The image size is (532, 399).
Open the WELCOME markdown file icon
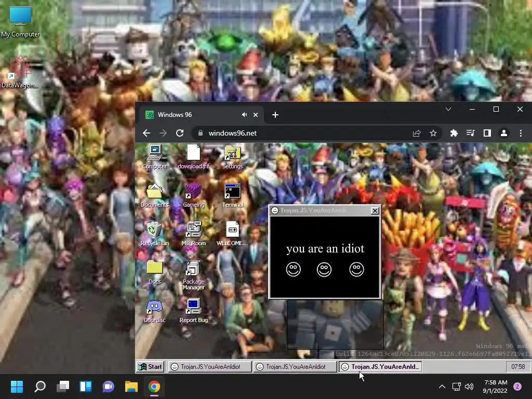232,233
